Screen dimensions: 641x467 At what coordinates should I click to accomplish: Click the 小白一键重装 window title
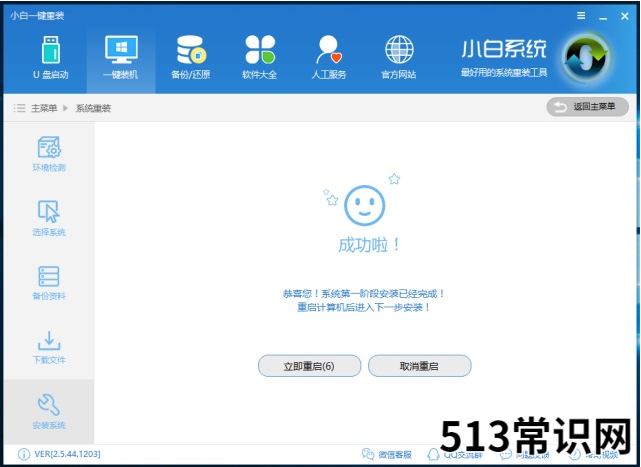click(x=37, y=16)
